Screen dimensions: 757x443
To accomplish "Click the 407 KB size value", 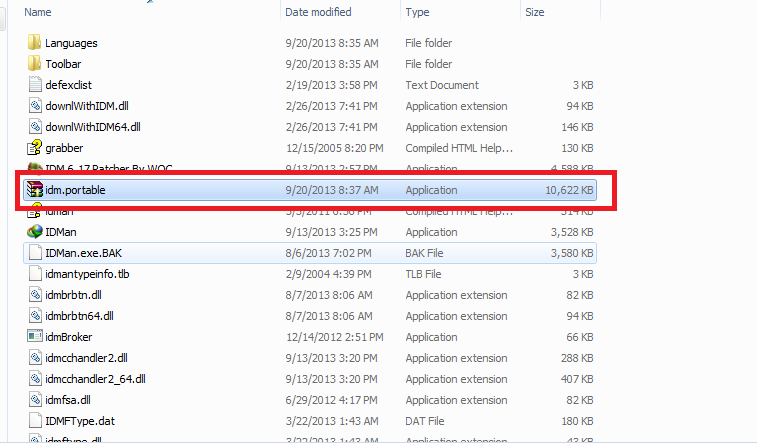I will (x=577, y=379).
